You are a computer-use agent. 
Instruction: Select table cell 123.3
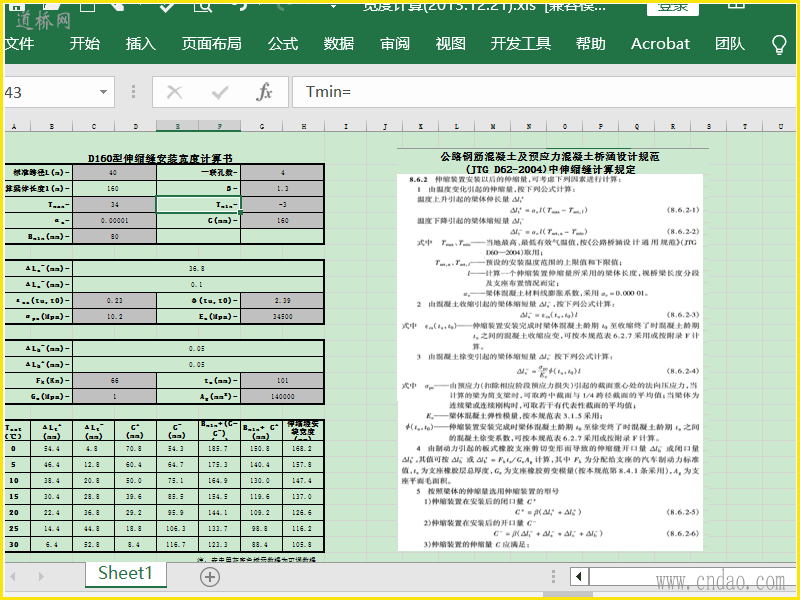(x=218, y=544)
